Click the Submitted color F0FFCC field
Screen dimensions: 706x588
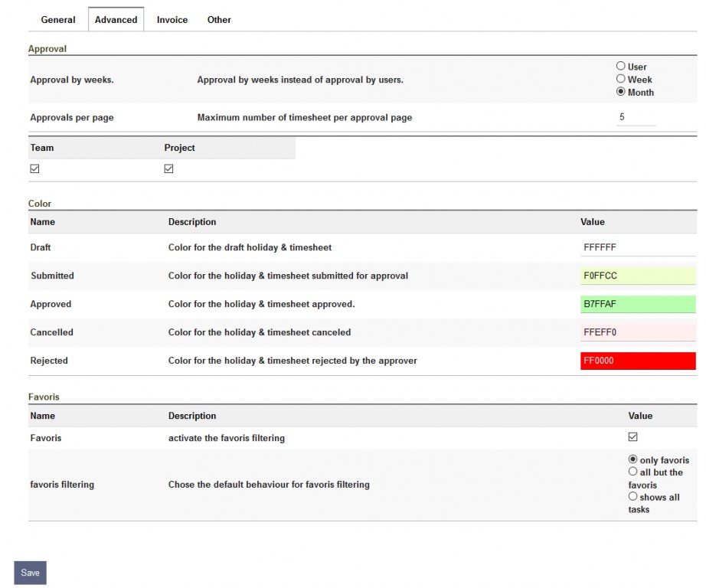(638, 276)
